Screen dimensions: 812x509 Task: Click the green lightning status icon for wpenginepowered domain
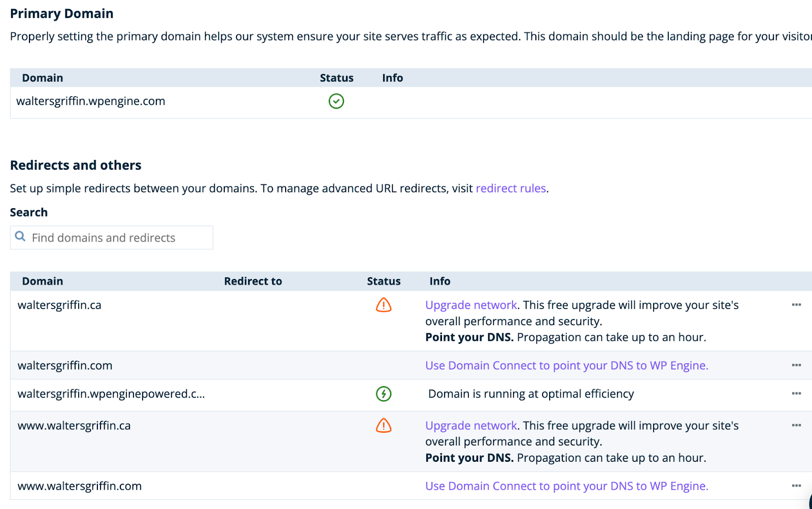tap(384, 394)
